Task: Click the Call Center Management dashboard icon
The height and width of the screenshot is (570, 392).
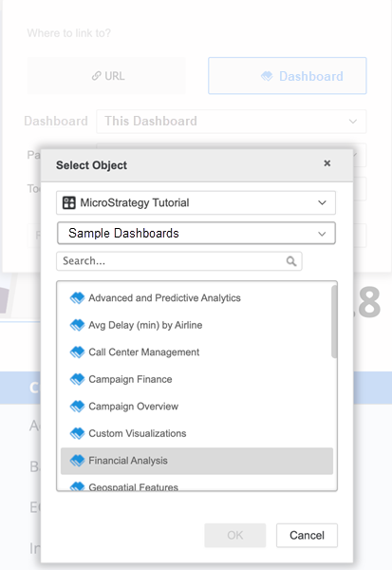Action: click(77, 352)
